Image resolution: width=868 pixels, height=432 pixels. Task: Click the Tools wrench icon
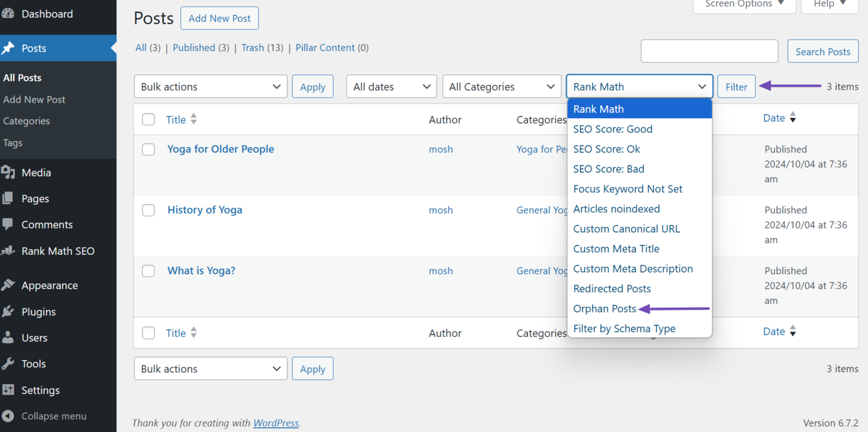8,364
